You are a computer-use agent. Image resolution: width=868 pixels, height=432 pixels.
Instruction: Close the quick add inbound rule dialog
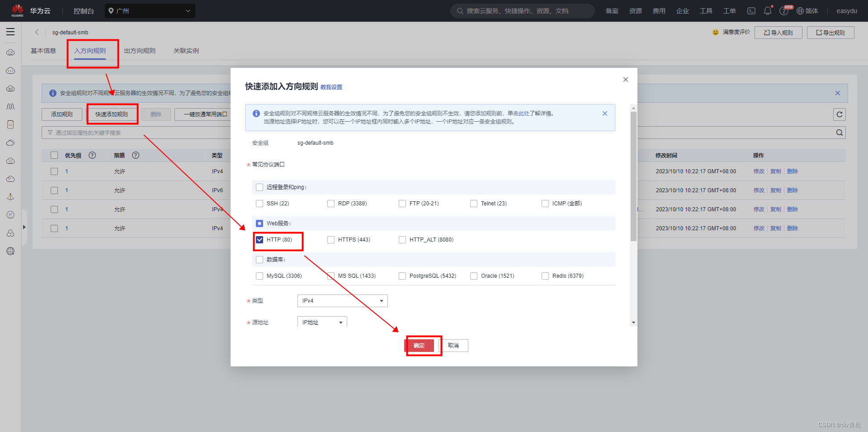(x=626, y=80)
